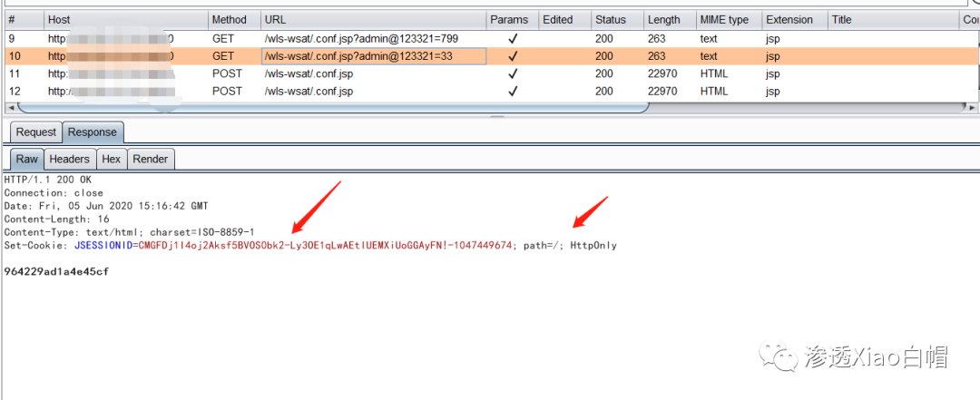The width and height of the screenshot is (980, 400).
Task: Sort by the Extension column header
Action: 795,20
